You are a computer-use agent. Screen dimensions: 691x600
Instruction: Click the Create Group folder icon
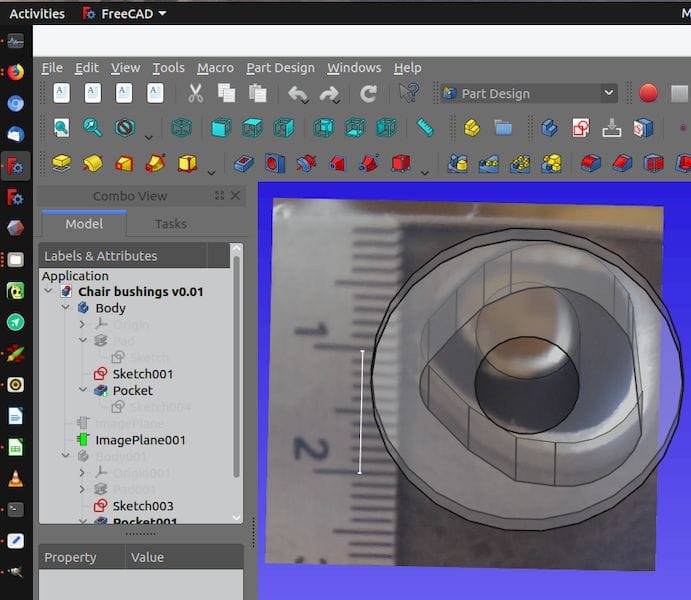(503, 128)
